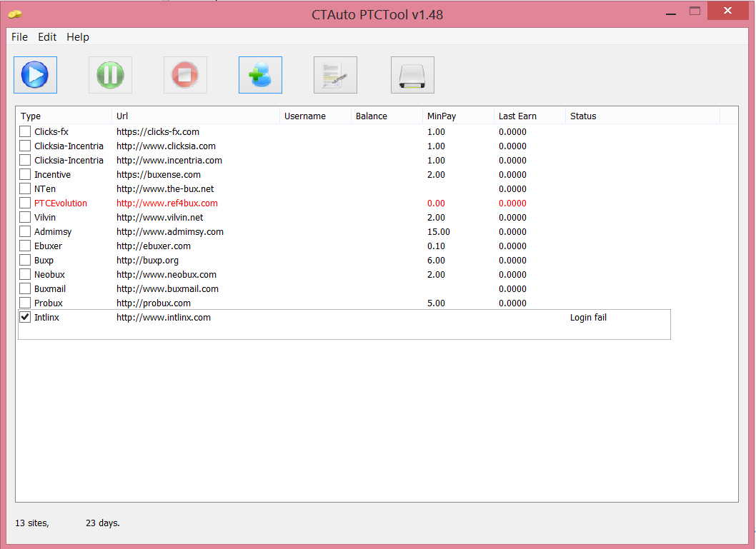Click the http://probux.com URL
The image size is (756, 549).
tap(154, 303)
